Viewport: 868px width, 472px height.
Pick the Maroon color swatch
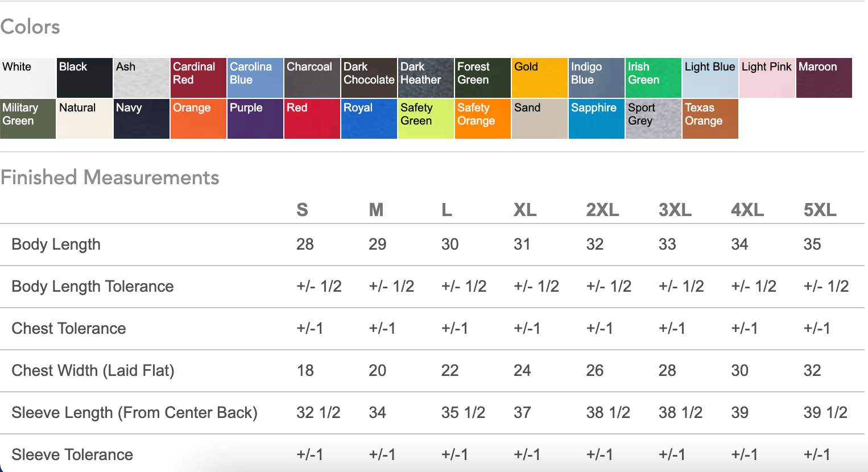pos(824,78)
